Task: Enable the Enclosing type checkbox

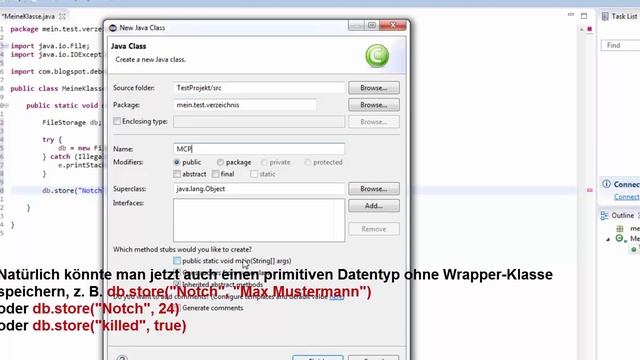Action: [x=117, y=121]
